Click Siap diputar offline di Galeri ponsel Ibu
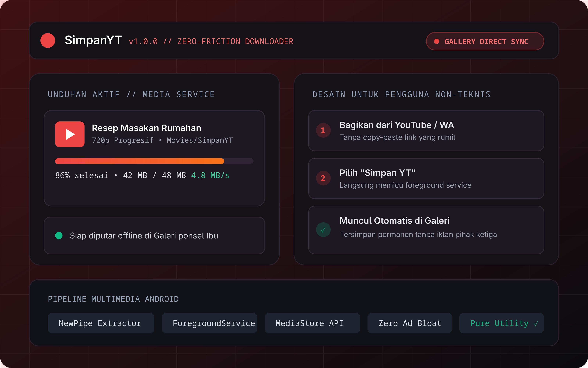 coord(144,236)
